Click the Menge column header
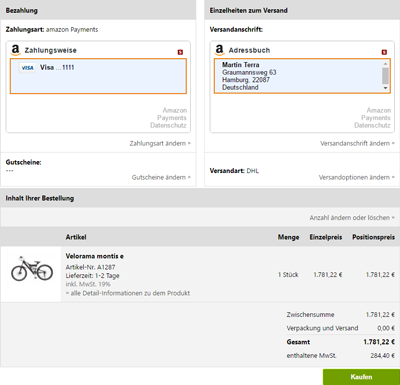Screen dimensions: 400x385 [x=288, y=237]
